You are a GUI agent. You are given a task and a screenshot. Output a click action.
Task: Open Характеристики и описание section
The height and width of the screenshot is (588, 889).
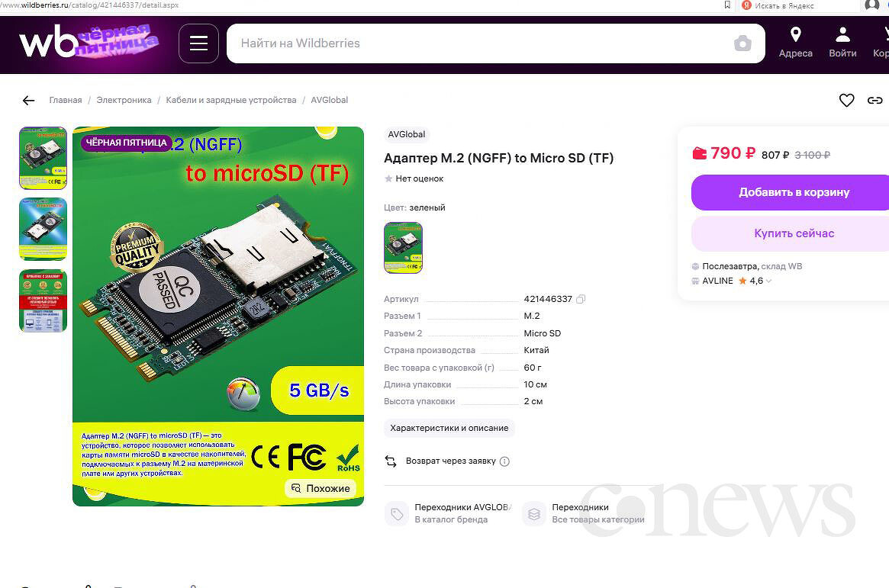449,429
